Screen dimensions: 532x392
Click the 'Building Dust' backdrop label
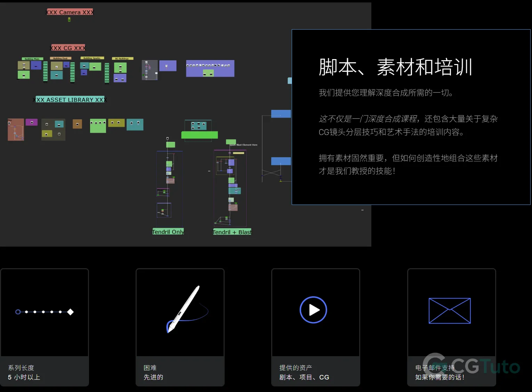[x=61, y=58]
